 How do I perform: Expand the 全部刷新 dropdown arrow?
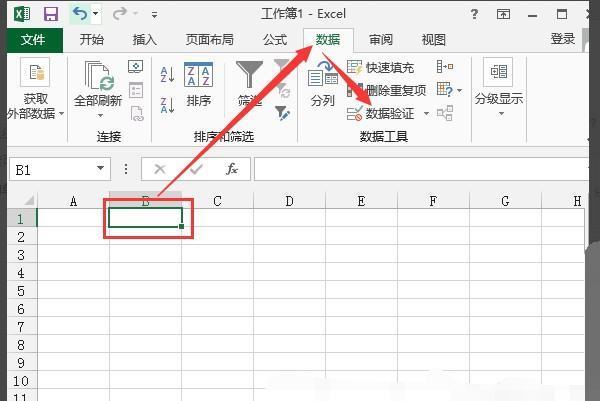(100, 116)
